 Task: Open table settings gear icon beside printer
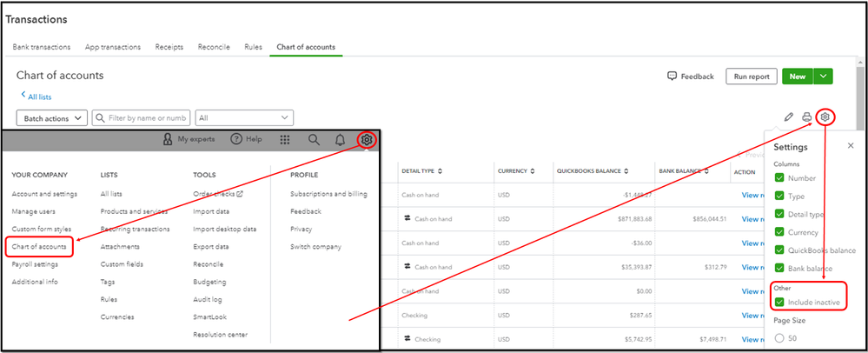(x=825, y=117)
